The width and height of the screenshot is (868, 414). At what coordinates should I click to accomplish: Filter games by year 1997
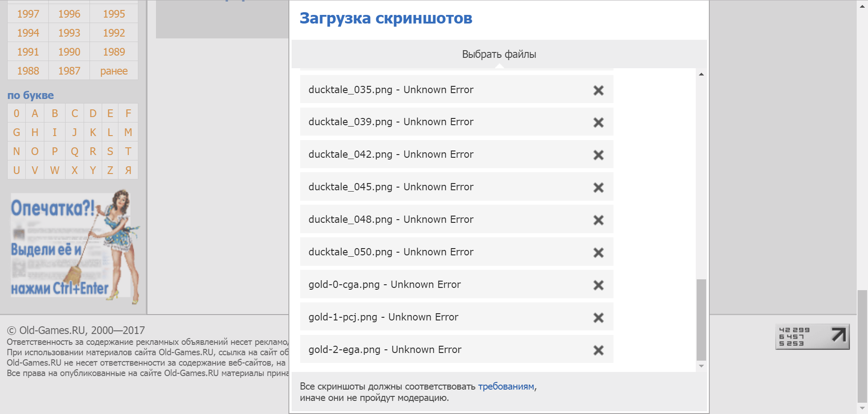28,14
